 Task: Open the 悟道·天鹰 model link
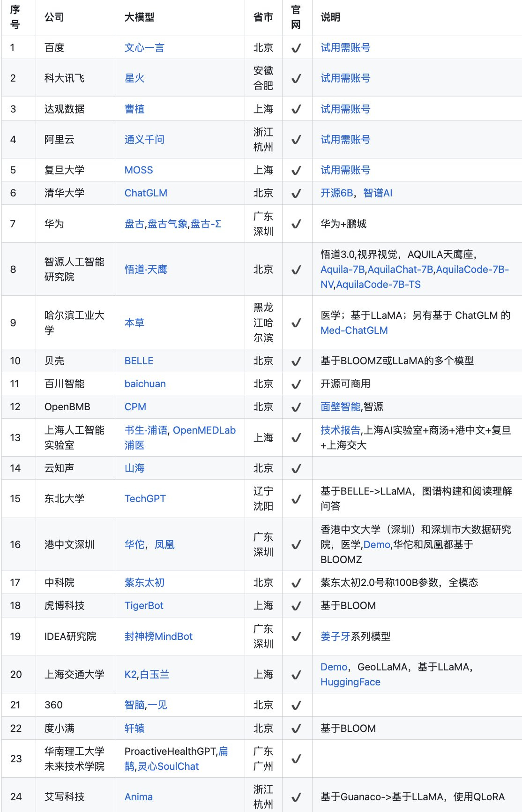coord(146,270)
